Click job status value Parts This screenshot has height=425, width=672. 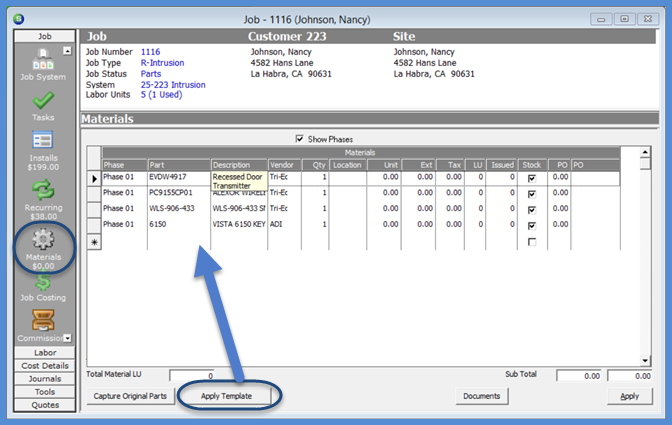pos(151,74)
